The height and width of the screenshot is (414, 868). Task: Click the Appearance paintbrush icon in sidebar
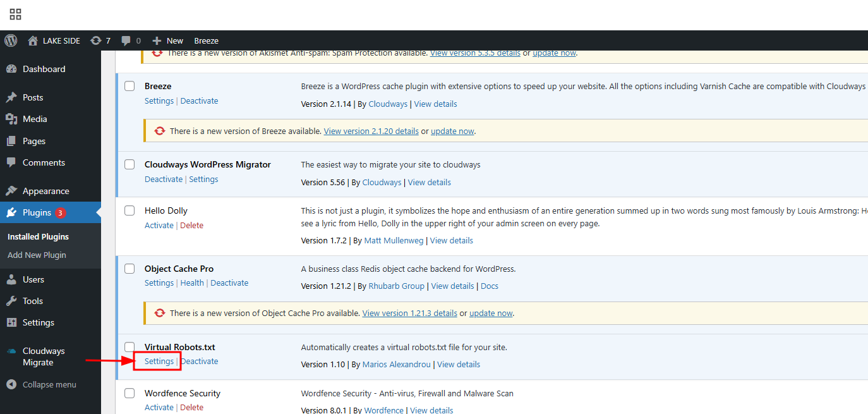click(x=11, y=191)
